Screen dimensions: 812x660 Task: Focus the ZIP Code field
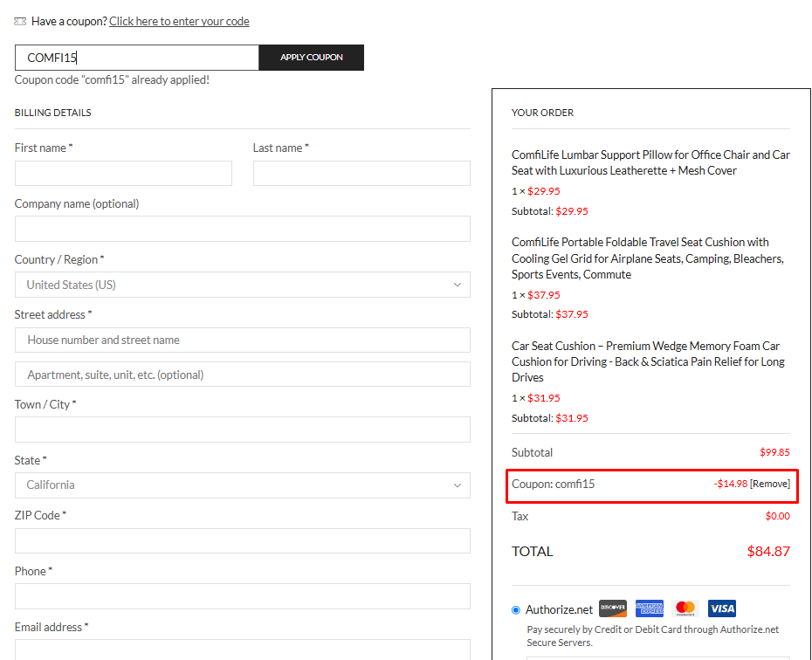243,541
